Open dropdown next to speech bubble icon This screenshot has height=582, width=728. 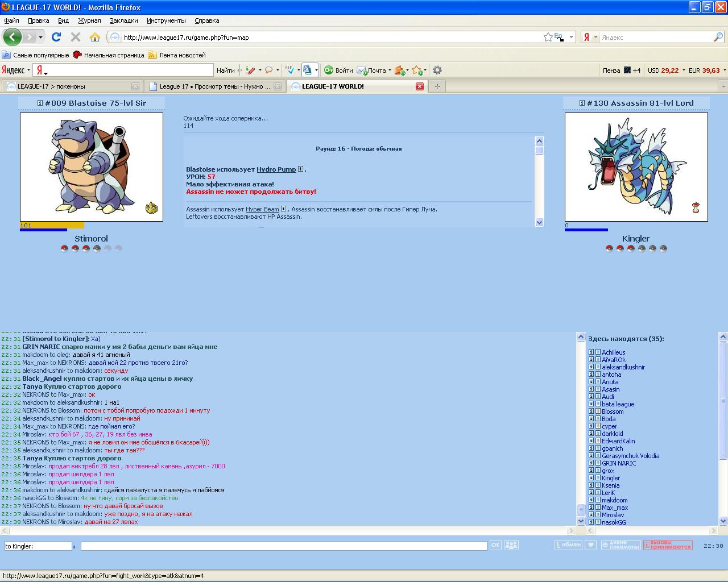pyautogui.click(x=278, y=70)
